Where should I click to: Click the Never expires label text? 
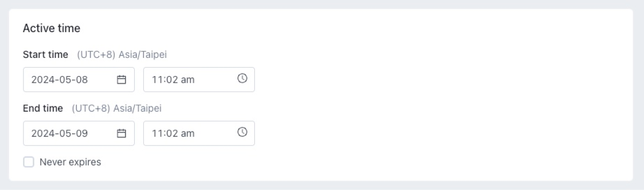(70, 162)
